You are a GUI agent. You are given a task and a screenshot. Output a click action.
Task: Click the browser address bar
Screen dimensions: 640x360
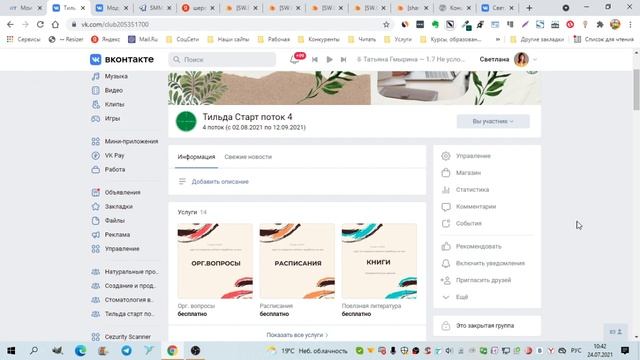click(229, 24)
